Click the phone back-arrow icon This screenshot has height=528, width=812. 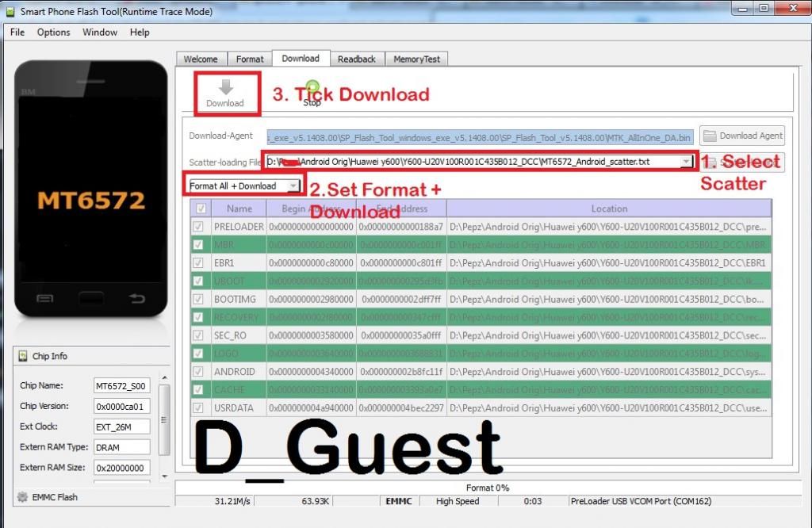[x=137, y=298]
